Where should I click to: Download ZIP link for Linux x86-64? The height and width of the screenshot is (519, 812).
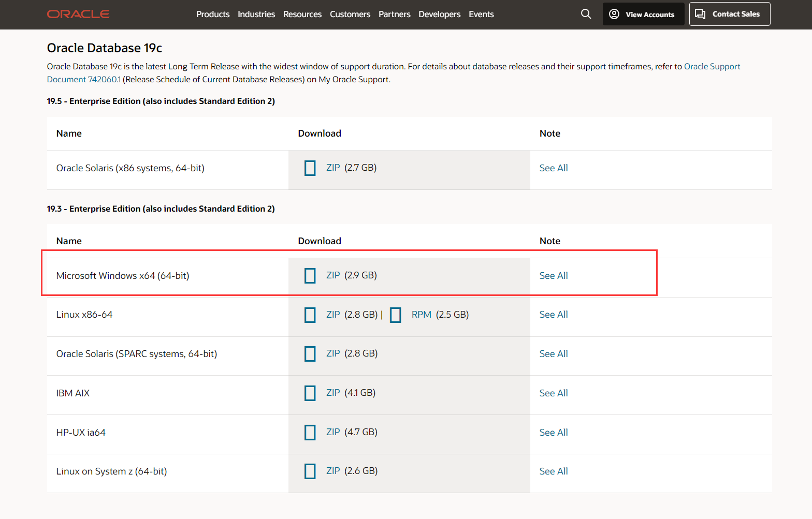(x=333, y=315)
